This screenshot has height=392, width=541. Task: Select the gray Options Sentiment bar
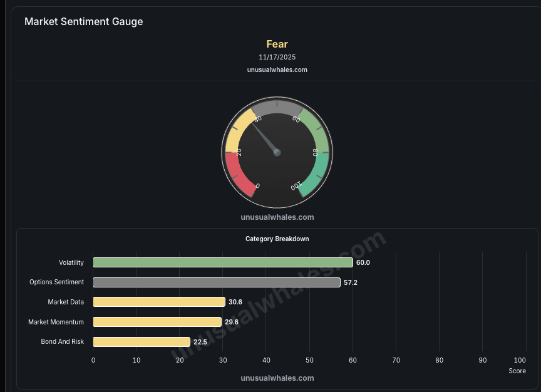(x=216, y=282)
